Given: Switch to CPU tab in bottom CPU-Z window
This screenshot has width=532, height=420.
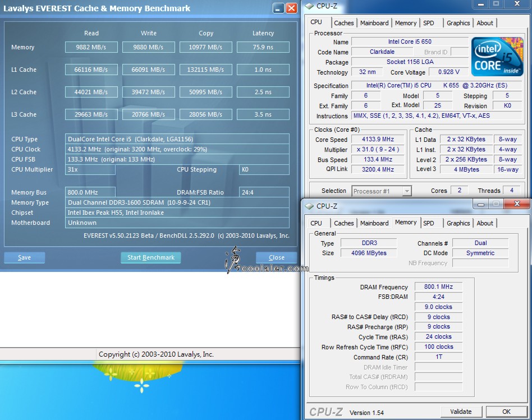Looking at the screenshot, I should 316,223.
